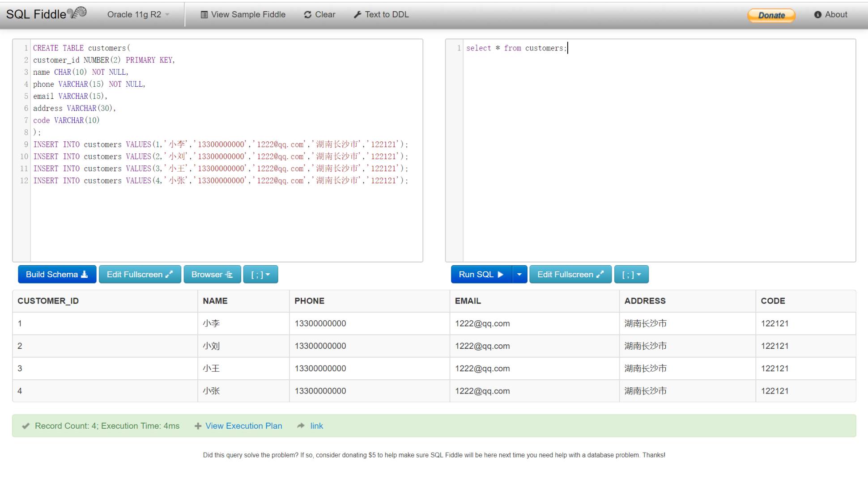
Task: Click View Sample Fiddle
Action: 243,14
